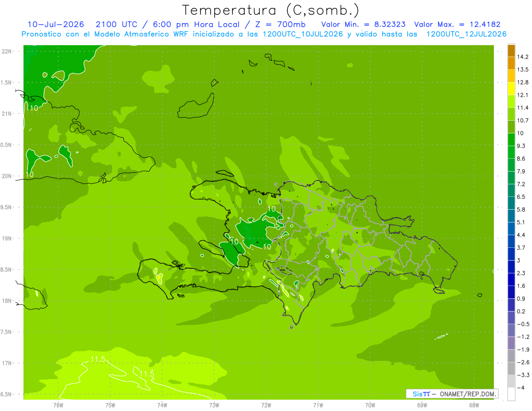Click the 2.3 legend value
532x411 pixels.
pyautogui.click(x=521, y=273)
